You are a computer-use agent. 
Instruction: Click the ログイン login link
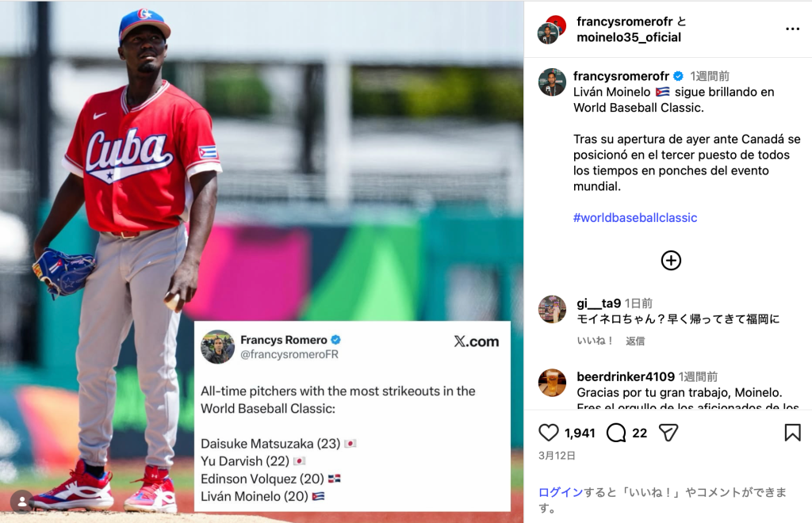[x=561, y=492]
